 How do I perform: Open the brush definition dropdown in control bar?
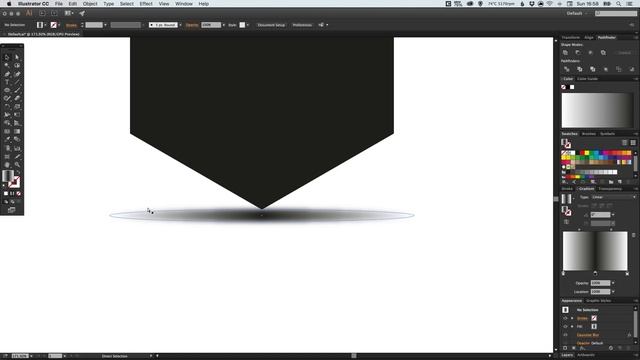(180, 25)
